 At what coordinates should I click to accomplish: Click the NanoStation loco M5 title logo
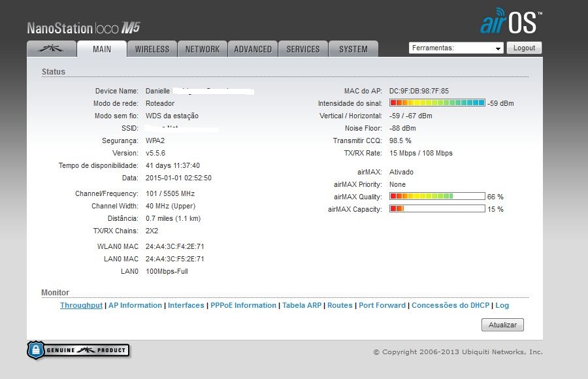(83, 28)
